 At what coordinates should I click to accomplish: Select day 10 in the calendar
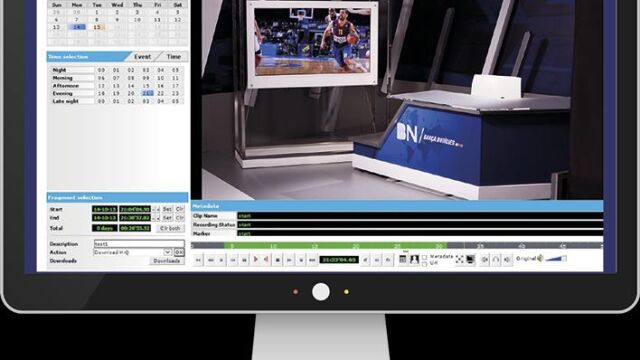(x=137, y=20)
